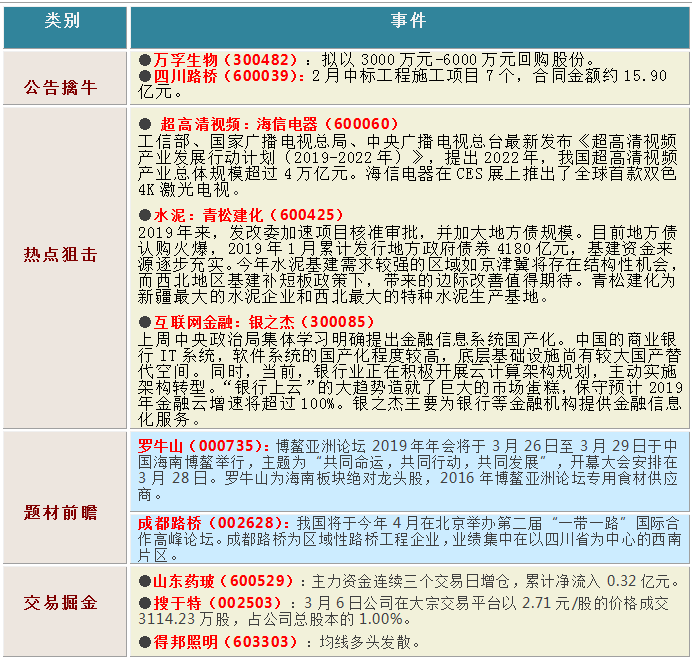Screen dimensions: 692x659
Task: Click the bullet before 山东药玻
Action: point(145,581)
